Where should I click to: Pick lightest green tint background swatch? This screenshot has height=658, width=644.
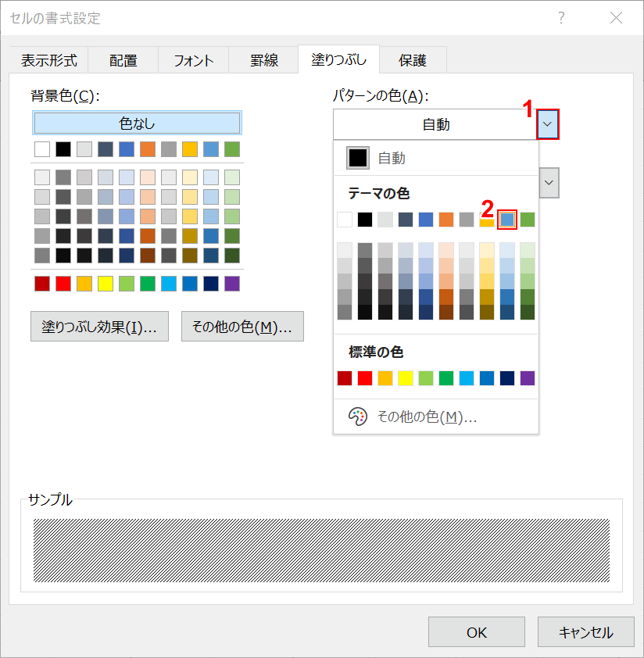pos(232,177)
